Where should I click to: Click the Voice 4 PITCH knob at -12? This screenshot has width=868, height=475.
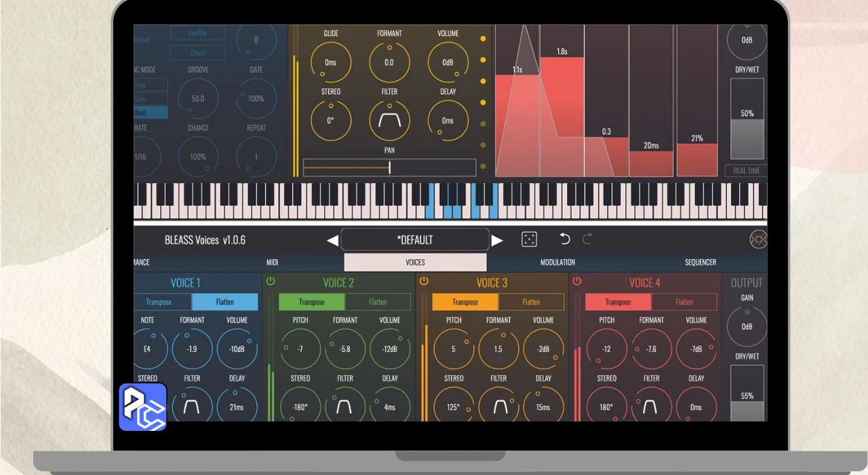tap(607, 349)
